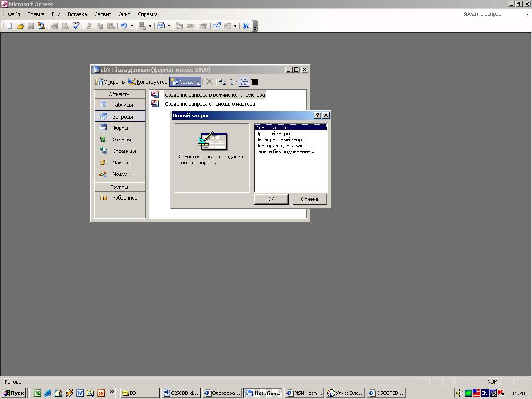
Task: Click the Paste clipboard icon
Action: coord(111,26)
